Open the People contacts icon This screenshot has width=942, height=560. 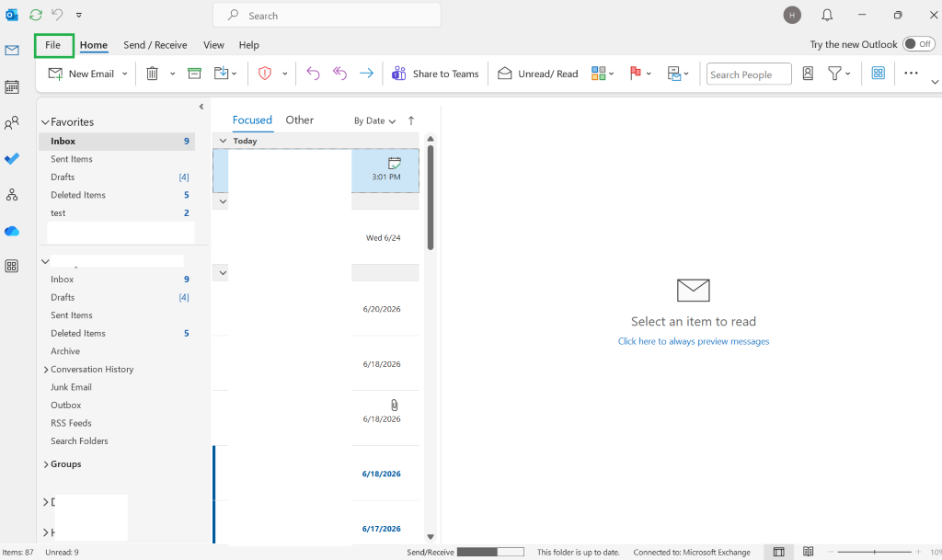[11, 123]
